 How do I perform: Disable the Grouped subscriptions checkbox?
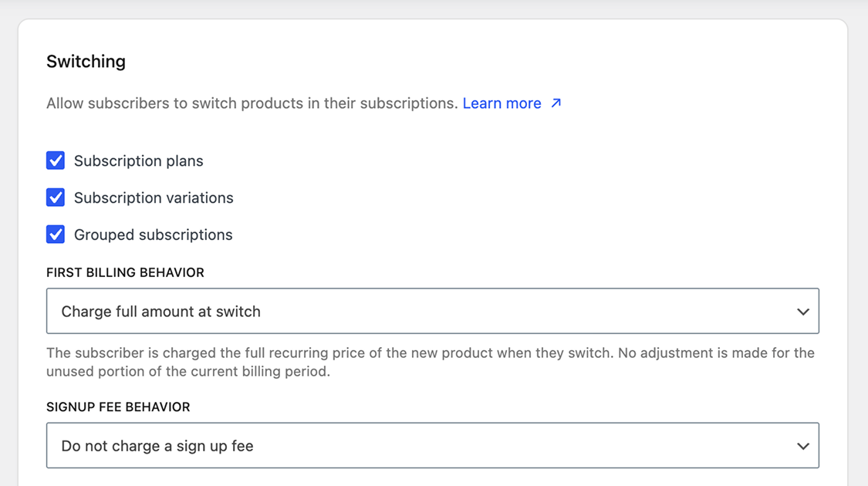click(56, 235)
